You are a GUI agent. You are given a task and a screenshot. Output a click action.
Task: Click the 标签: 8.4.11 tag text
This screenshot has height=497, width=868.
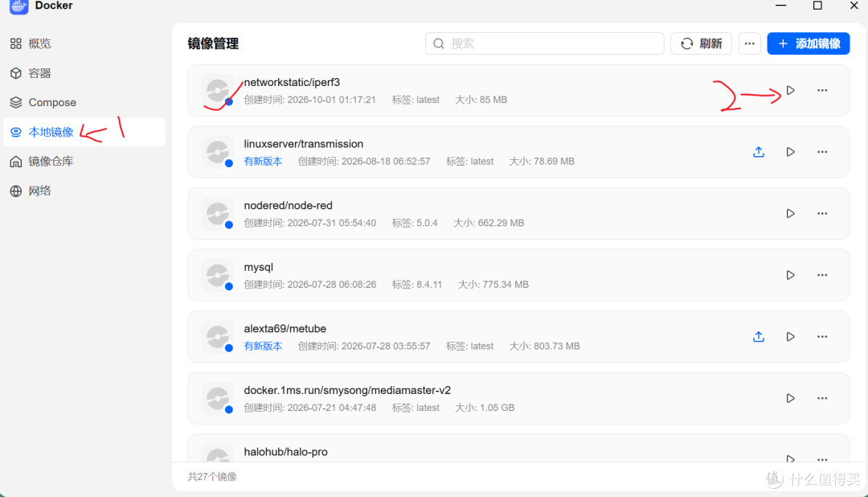[x=417, y=284]
